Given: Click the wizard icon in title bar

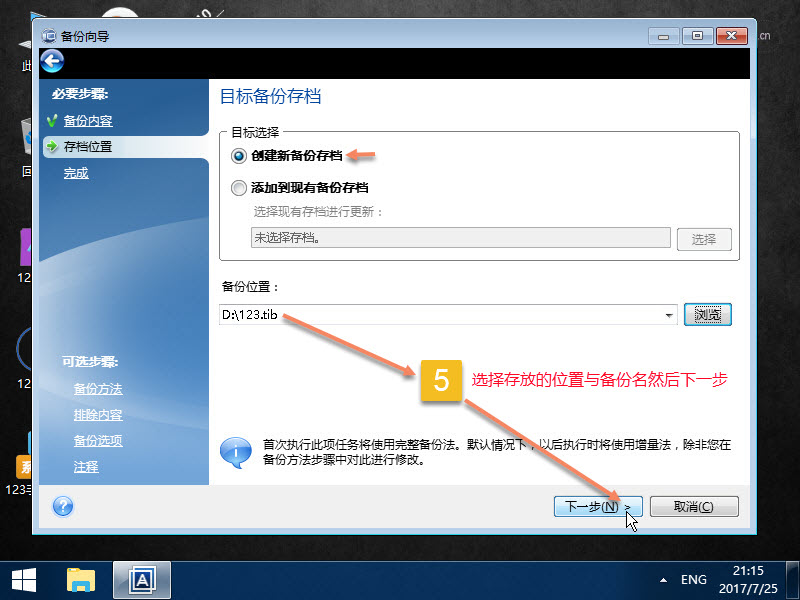Looking at the screenshot, I should [x=48, y=35].
